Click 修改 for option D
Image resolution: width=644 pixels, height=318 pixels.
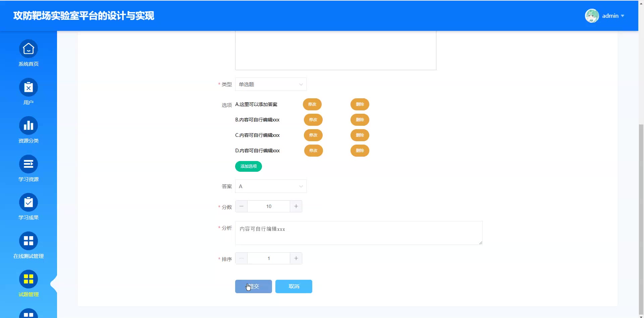point(314,151)
